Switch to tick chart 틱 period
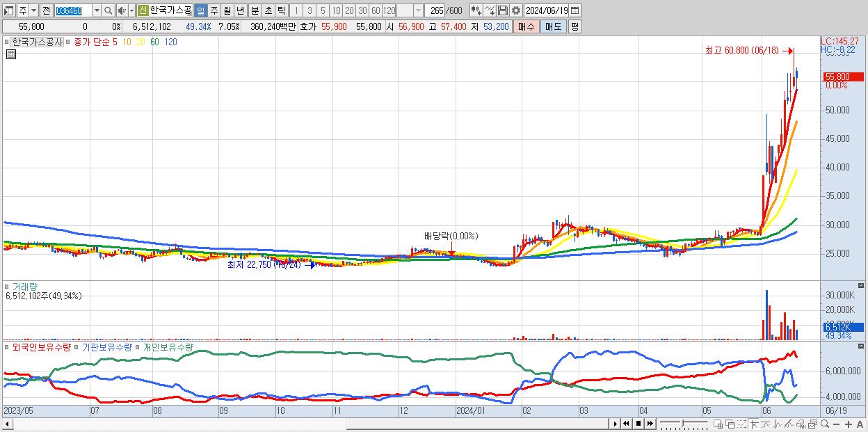The image size is (868, 432). pyautogui.click(x=281, y=10)
